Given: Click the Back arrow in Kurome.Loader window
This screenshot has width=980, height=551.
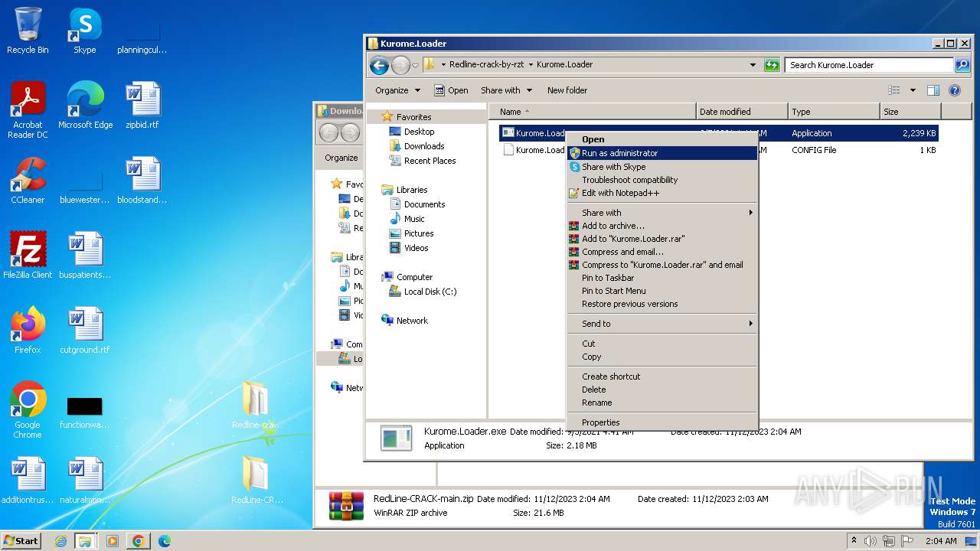Looking at the screenshot, I should [x=379, y=65].
